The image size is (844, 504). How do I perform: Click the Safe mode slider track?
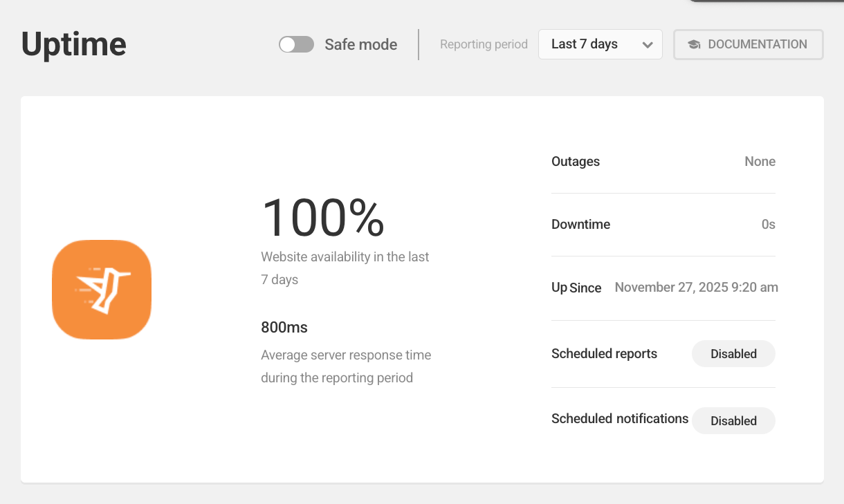pos(296,44)
